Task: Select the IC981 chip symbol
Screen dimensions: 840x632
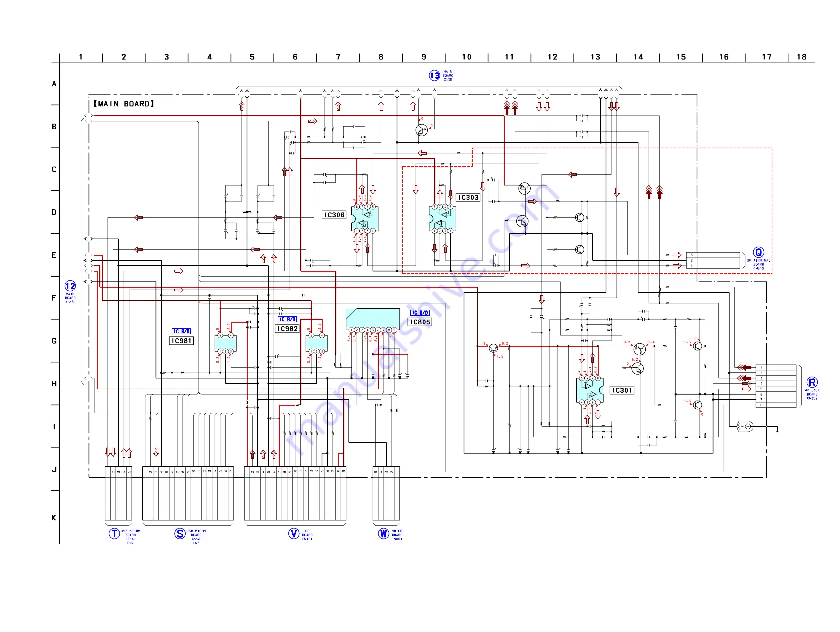Action: tap(225, 343)
